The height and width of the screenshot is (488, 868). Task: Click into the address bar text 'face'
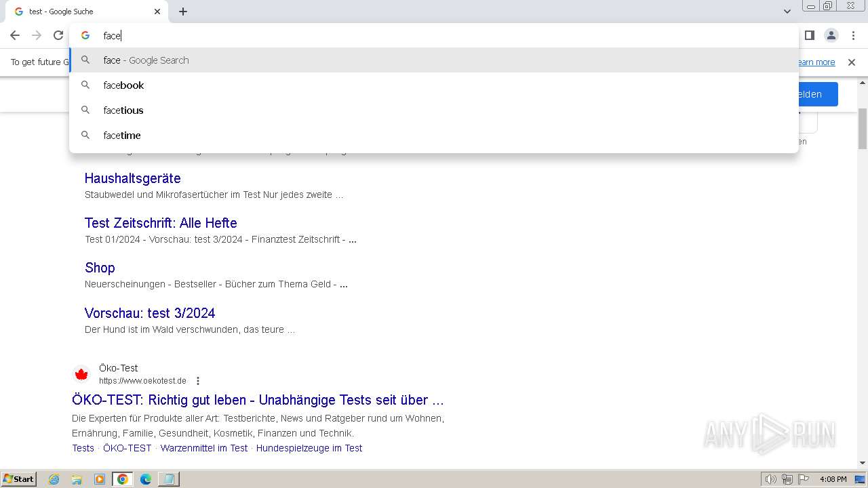pyautogui.click(x=112, y=36)
